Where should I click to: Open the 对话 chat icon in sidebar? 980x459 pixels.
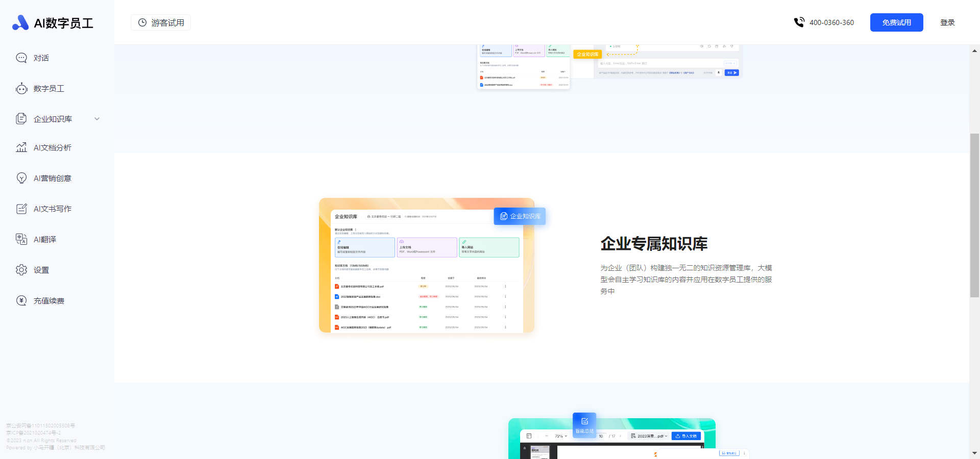(21, 58)
